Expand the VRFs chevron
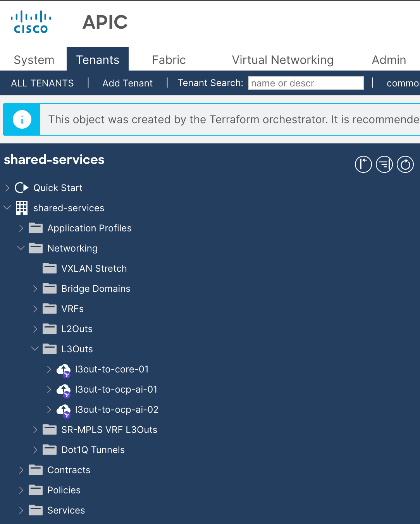 click(x=35, y=309)
